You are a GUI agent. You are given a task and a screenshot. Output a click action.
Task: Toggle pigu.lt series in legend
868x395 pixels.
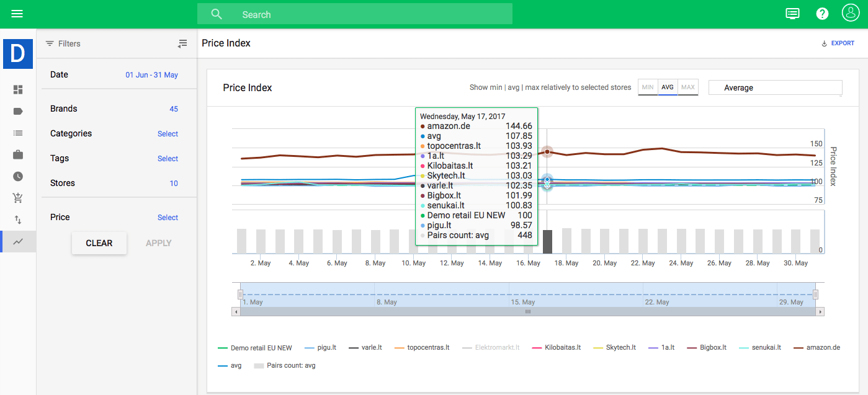321,348
